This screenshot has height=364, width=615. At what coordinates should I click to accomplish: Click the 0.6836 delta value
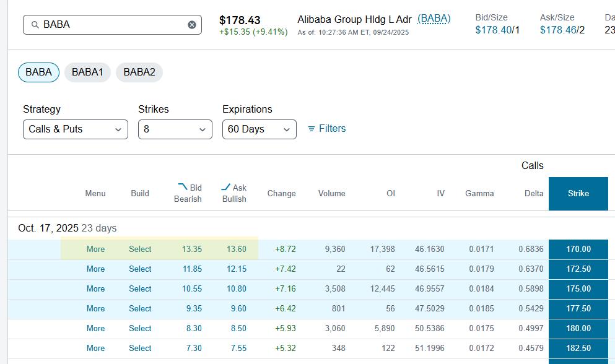click(531, 249)
